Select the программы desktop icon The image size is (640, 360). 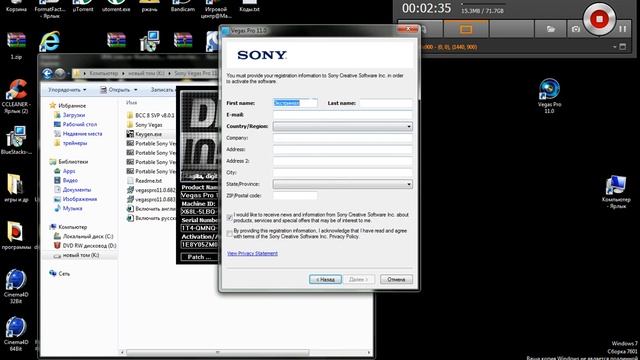[16, 236]
